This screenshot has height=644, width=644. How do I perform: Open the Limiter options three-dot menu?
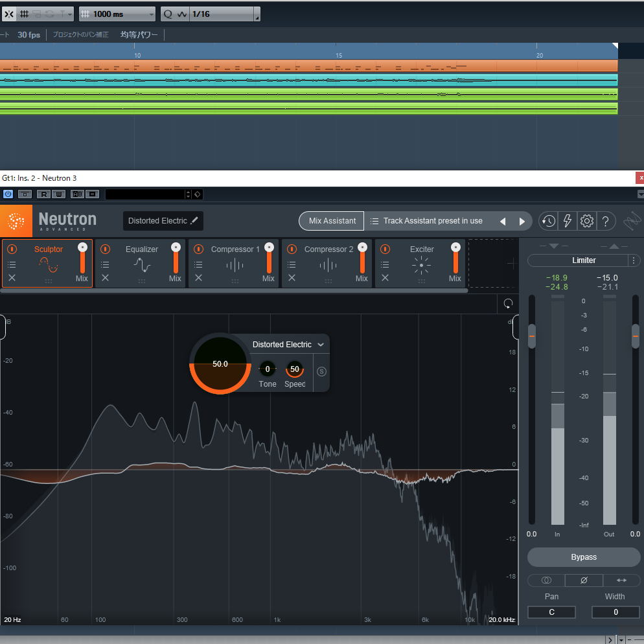(634, 260)
